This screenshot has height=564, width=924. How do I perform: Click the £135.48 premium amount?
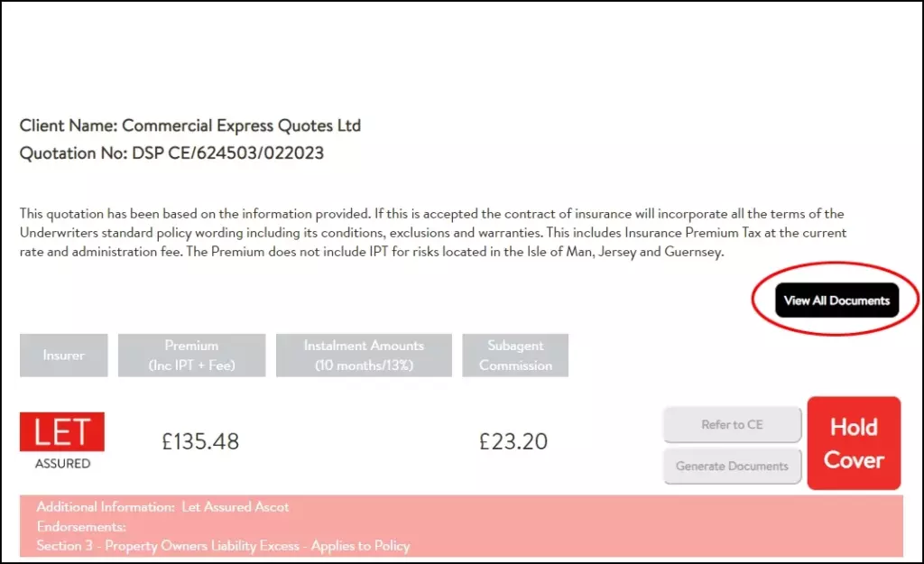[200, 441]
